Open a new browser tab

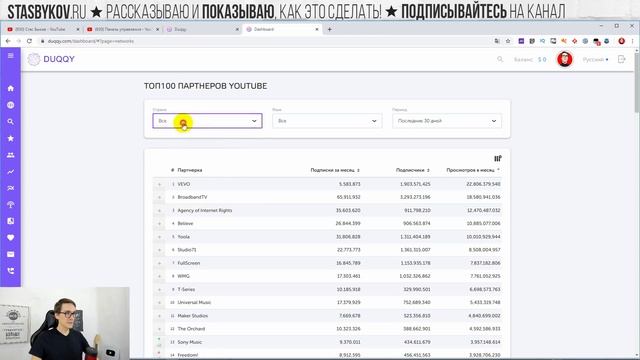tap(329, 29)
